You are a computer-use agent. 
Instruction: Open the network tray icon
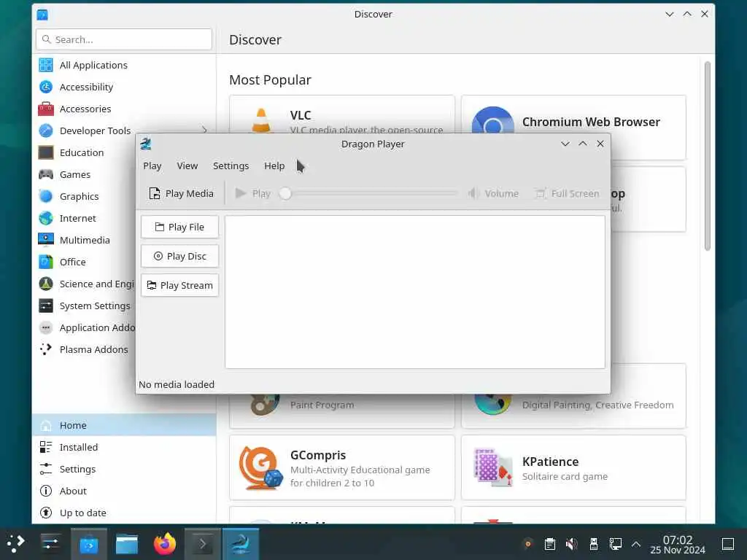[615, 543]
